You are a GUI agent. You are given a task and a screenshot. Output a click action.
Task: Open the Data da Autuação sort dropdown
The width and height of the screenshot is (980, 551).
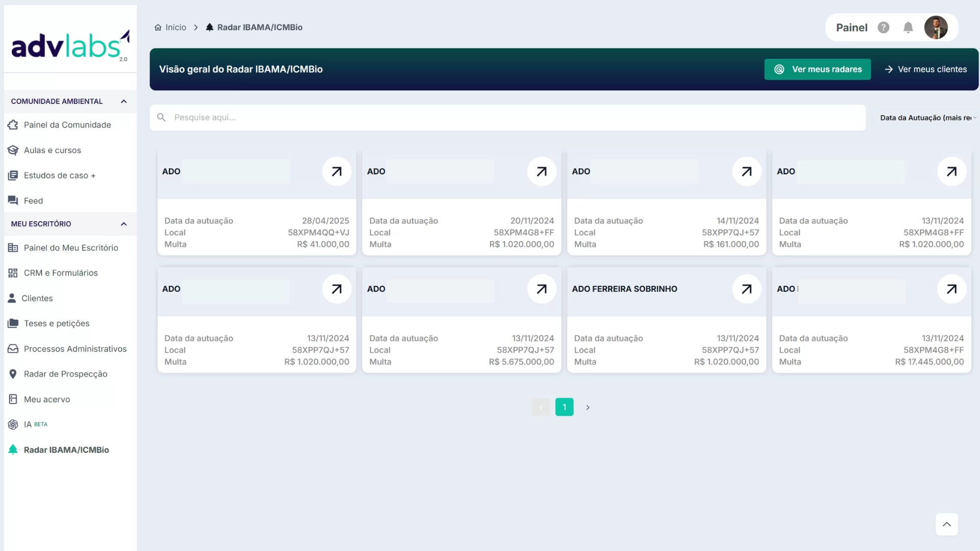coord(927,118)
